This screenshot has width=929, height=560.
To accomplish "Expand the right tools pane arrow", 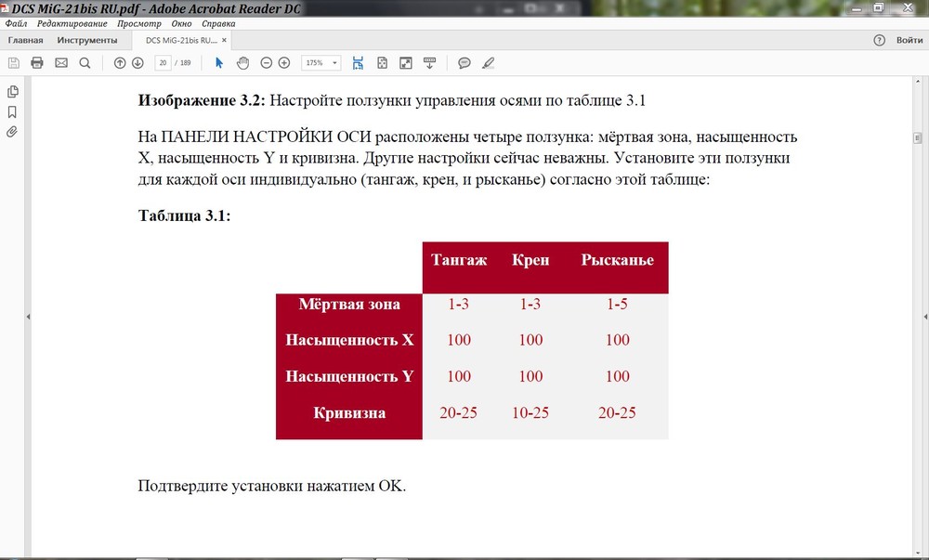I will click(925, 317).
